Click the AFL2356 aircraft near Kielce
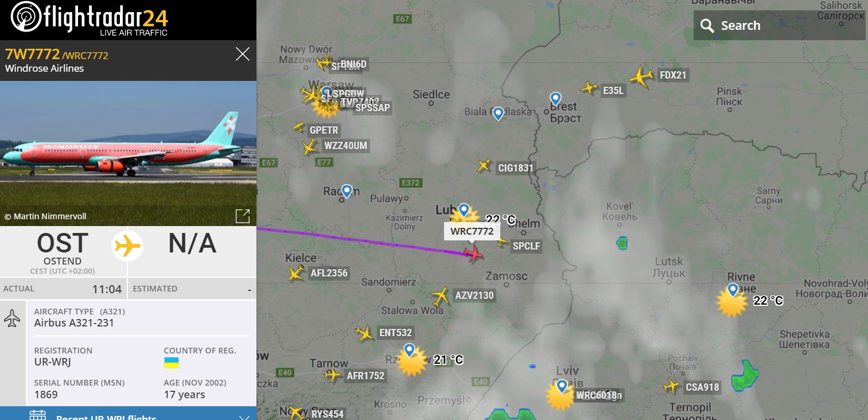Screen dimensions: 868x420 pos(297,273)
